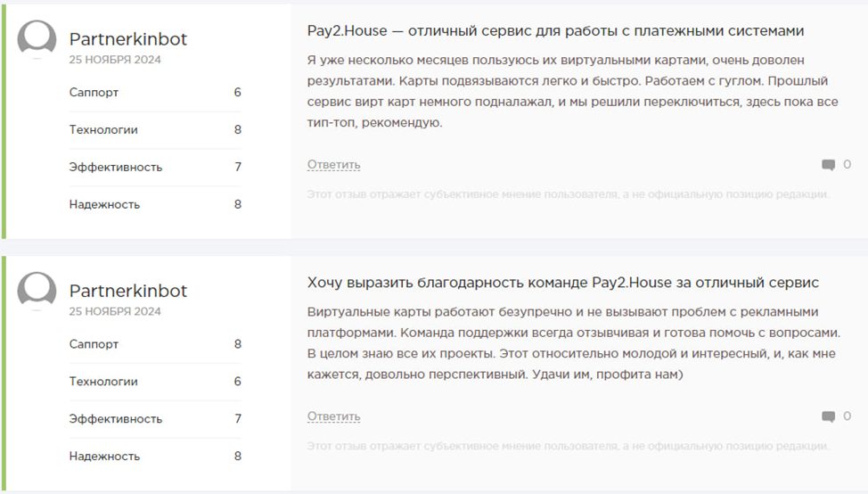Open review title 'Pay2.House — отличный сервис'
868x494 pixels.
pyautogui.click(x=555, y=31)
